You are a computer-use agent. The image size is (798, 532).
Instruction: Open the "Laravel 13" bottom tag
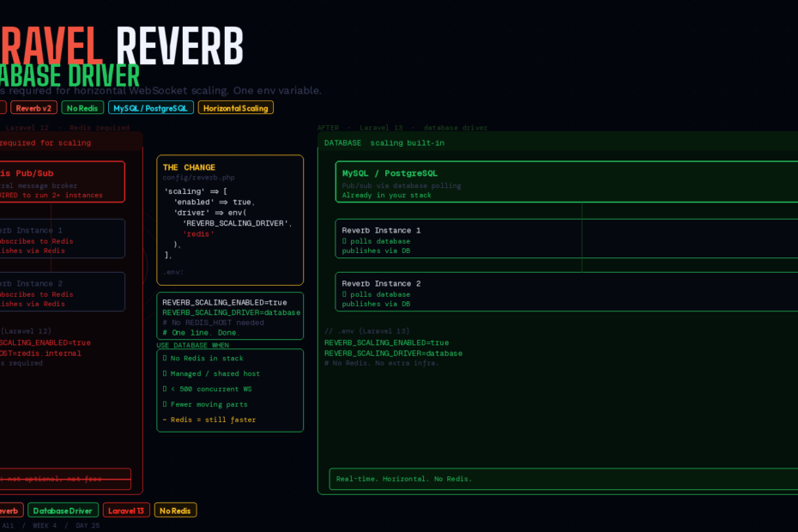pos(126,511)
